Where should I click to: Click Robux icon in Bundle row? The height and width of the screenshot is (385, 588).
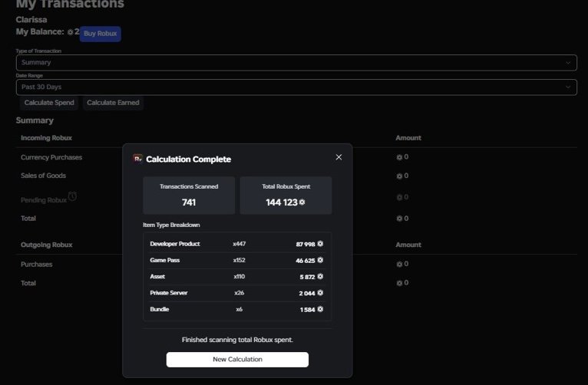(x=320, y=309)
